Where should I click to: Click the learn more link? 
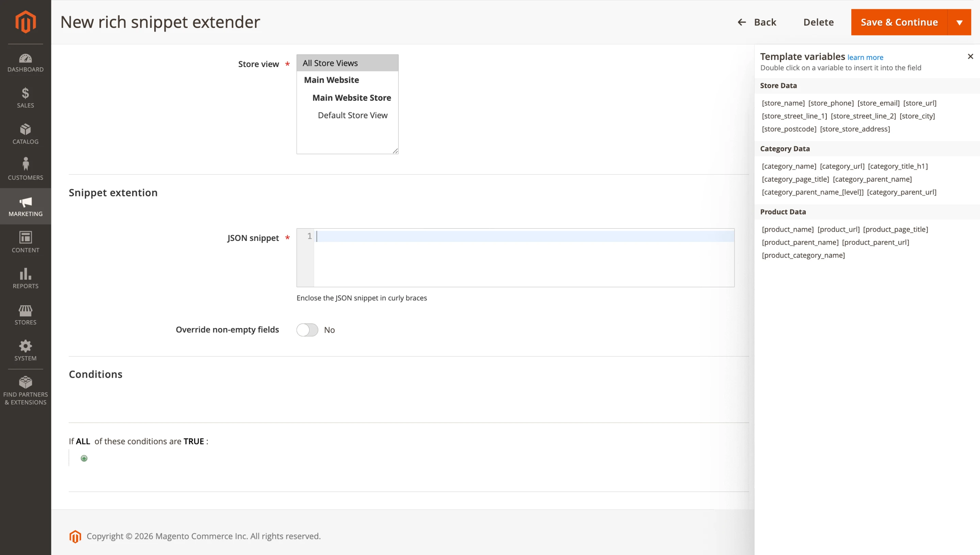(865, 57)
